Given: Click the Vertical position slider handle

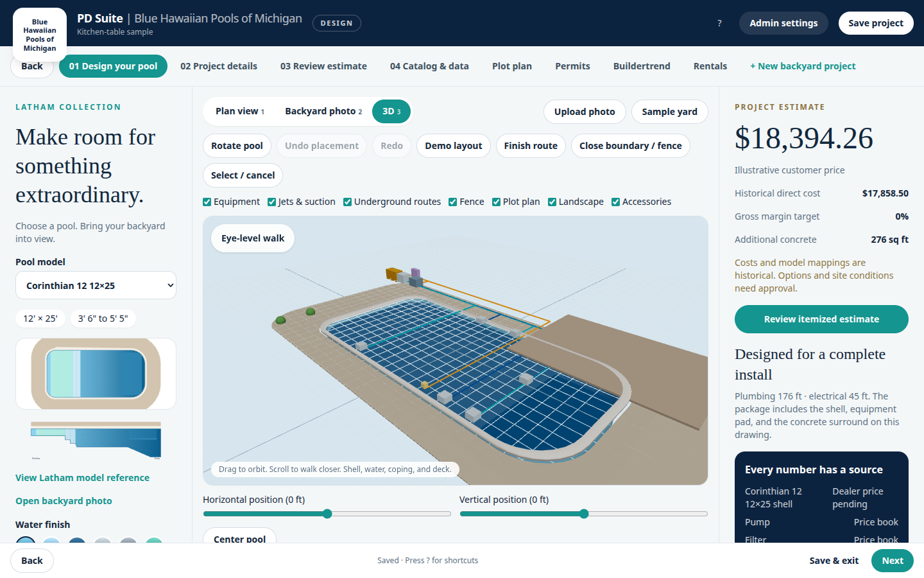Looking at the screenshot, I should (x=584, y=514).
